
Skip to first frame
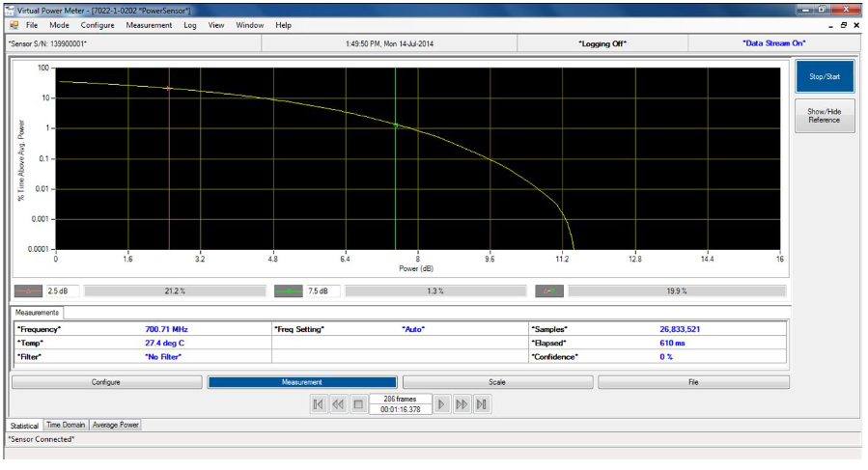pyautogui.click(x=319, y=404)
